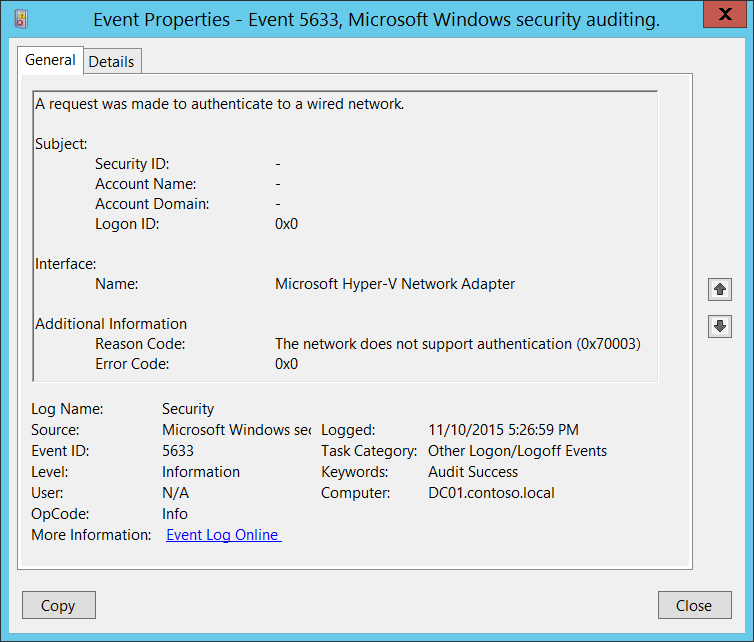Click the Logged date 11/10/2015 field
754x642 pixels.
(x=503, y=430)
